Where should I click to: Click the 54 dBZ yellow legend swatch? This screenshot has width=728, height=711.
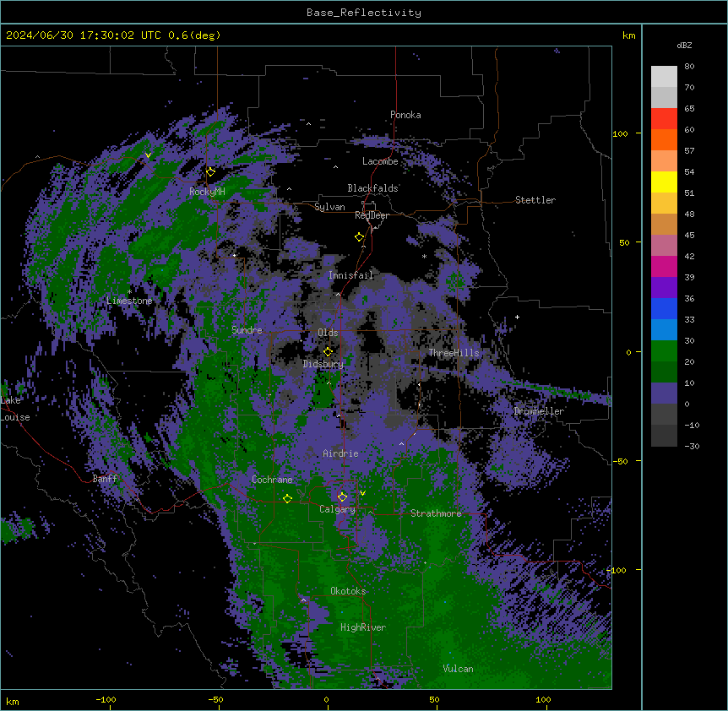click(664, 182)
